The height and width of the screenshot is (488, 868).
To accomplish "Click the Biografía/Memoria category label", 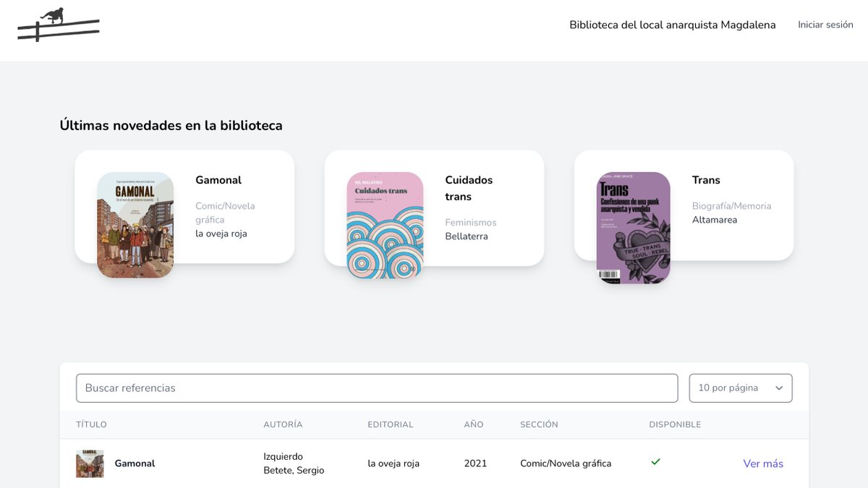I will (x=732, y=206).
